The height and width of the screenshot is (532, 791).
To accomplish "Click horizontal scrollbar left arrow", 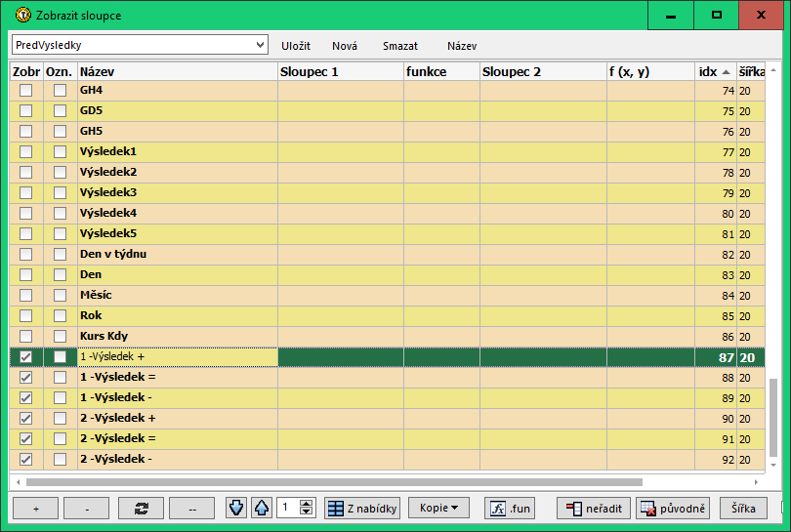I will coord(19,482).
